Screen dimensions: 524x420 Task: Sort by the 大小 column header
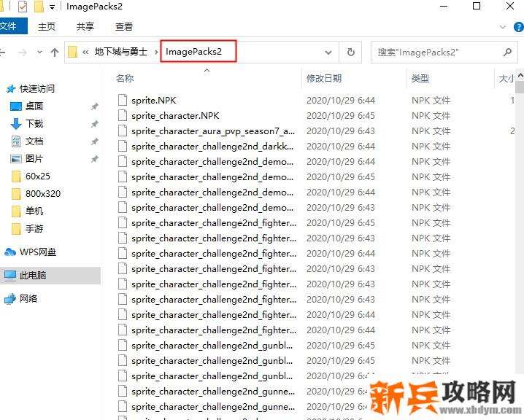(506, 79)
